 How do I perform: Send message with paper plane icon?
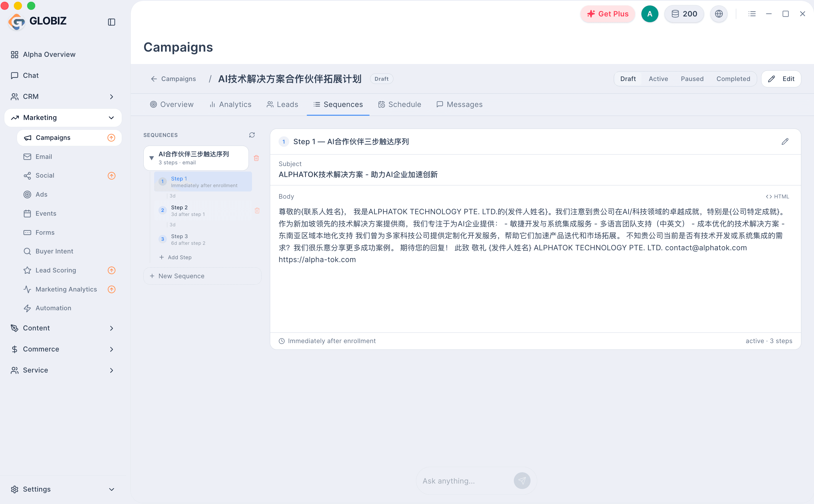click(x=522, y=481)
